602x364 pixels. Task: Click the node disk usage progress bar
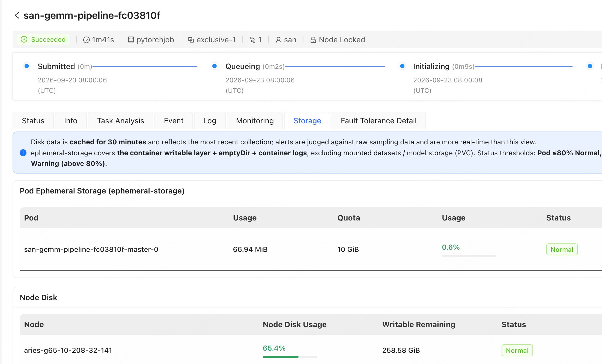290,357
